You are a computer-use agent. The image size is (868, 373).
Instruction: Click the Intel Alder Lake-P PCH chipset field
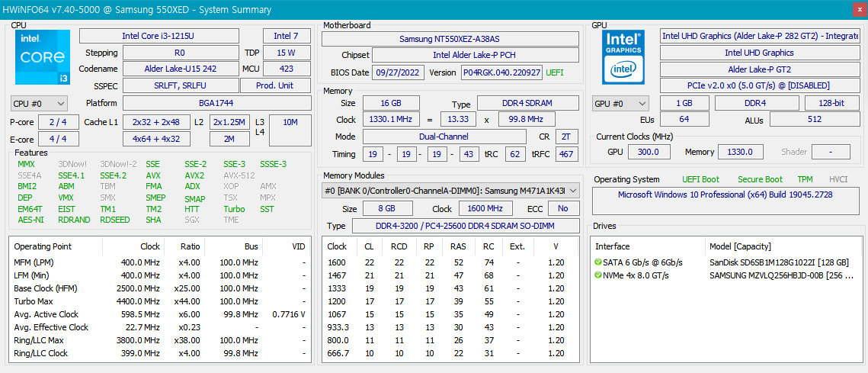pyautogui.click(x=476, y=56)
